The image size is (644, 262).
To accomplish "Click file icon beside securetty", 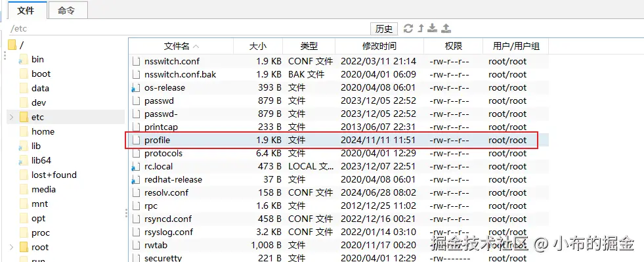I will [x=136, y=258].
